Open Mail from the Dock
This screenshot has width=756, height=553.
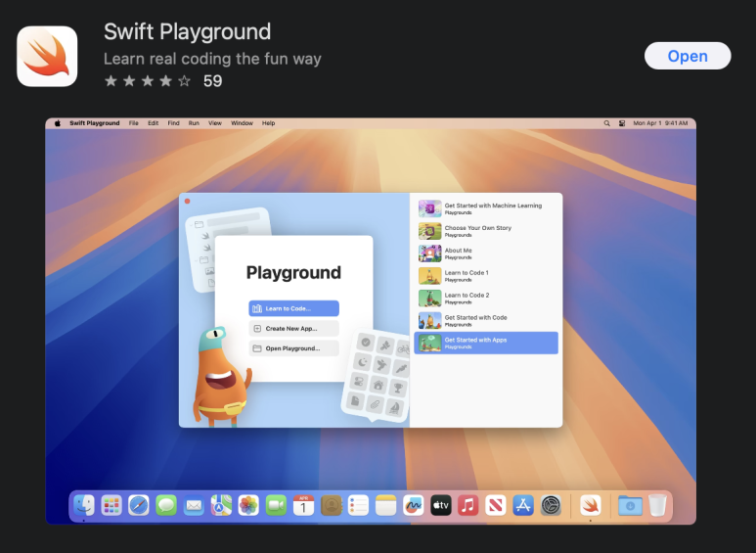coord(194,505)
